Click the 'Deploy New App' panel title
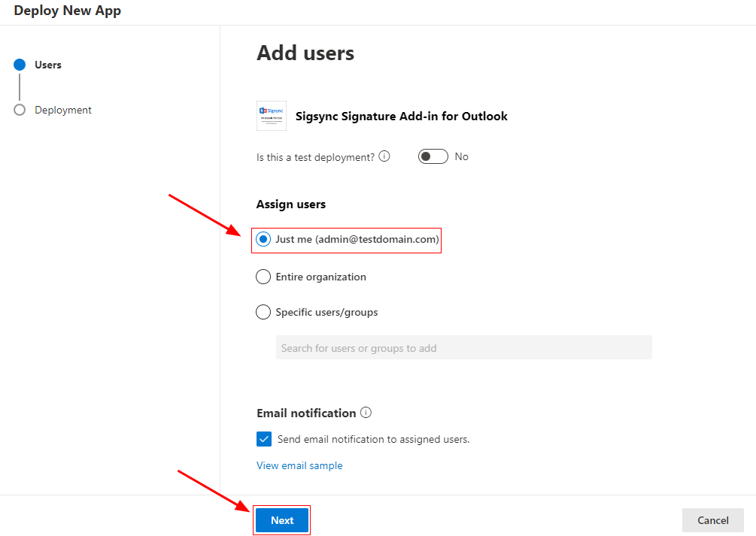Image resolution: width=756 pixels, height=536 pixels. click(67, 11)
